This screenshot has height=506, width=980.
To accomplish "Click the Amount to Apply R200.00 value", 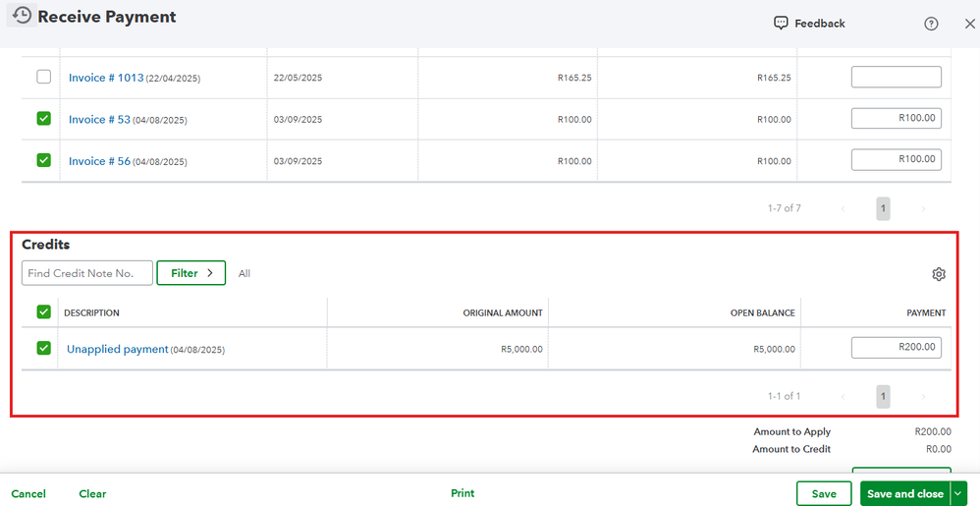I will (933, 431).
